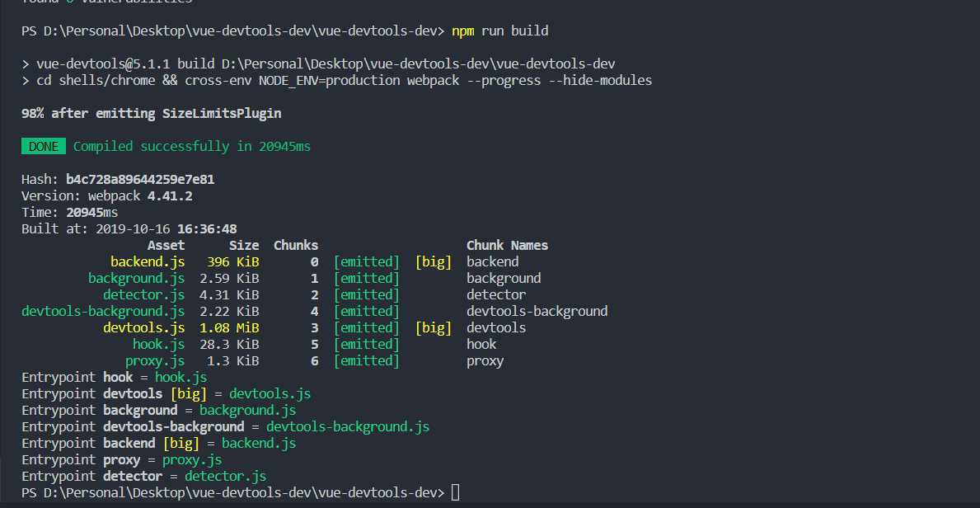980x508 pixels.
Task: Click '98% after emitting SizeLimitsPlugin' line
Action: pos(152,113)
